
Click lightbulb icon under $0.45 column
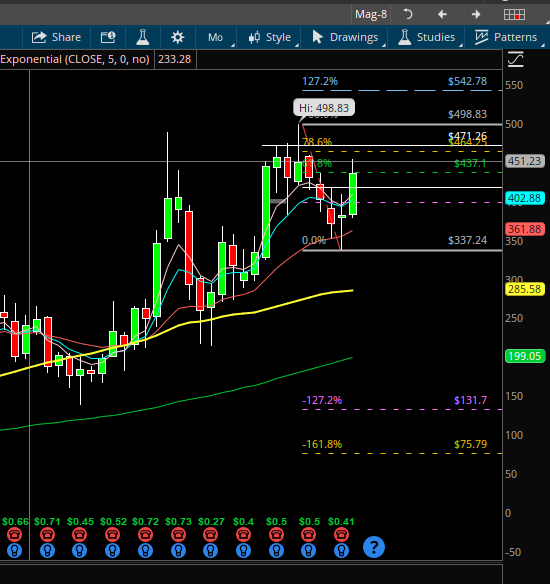(80, 550)
